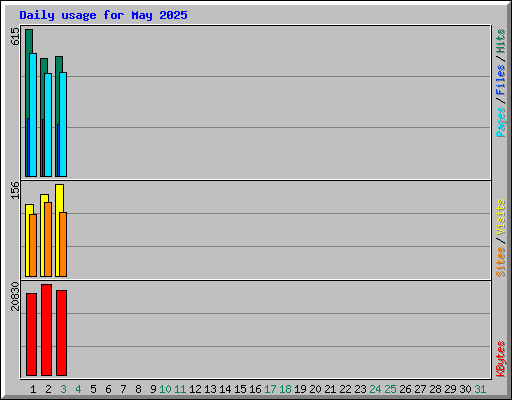Click day 27 on the x-axis
The image size is (512, 400).
[x=420, y=389]
